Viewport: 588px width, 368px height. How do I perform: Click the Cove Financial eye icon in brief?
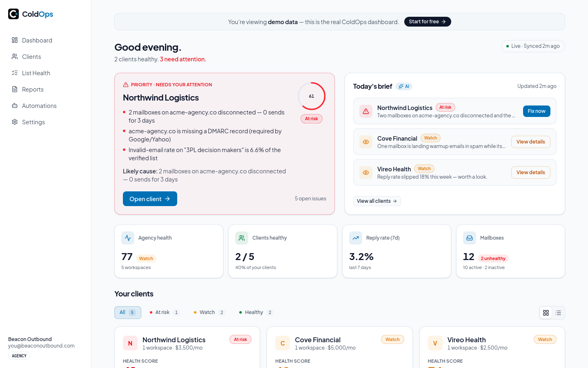pyautogui.click(x=366, y=142)
